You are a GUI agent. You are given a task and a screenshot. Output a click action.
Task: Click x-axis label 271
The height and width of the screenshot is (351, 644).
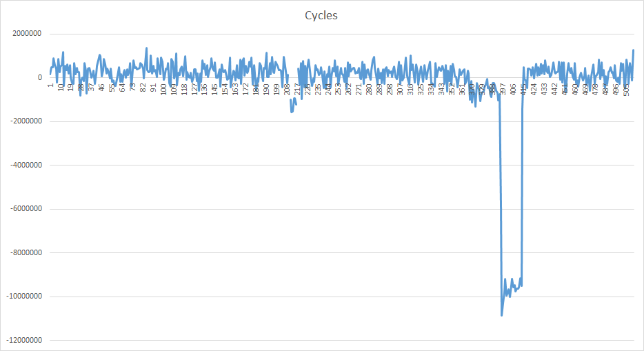click(359, 89)
